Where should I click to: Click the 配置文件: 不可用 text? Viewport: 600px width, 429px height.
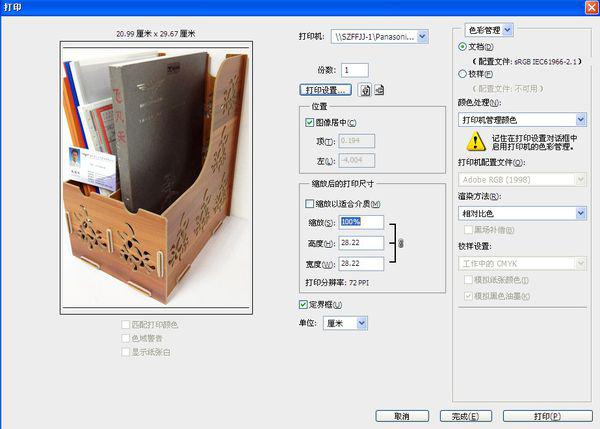pyautogui.click(x=507, y=89)
